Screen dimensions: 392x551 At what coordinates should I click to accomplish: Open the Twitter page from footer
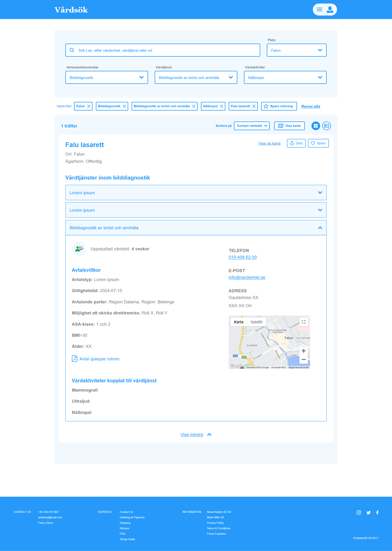[x=368, y=513]
